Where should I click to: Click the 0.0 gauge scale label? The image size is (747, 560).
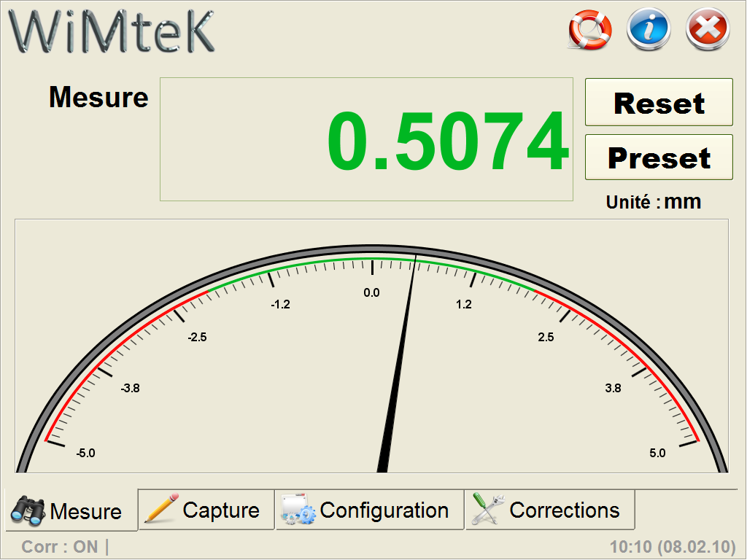tap(371, 293)
